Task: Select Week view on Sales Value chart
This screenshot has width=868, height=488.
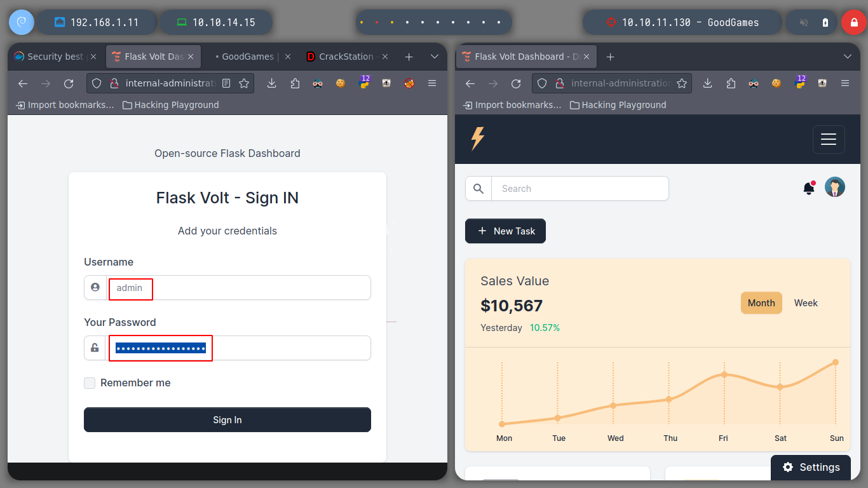Action: point(806,303)
